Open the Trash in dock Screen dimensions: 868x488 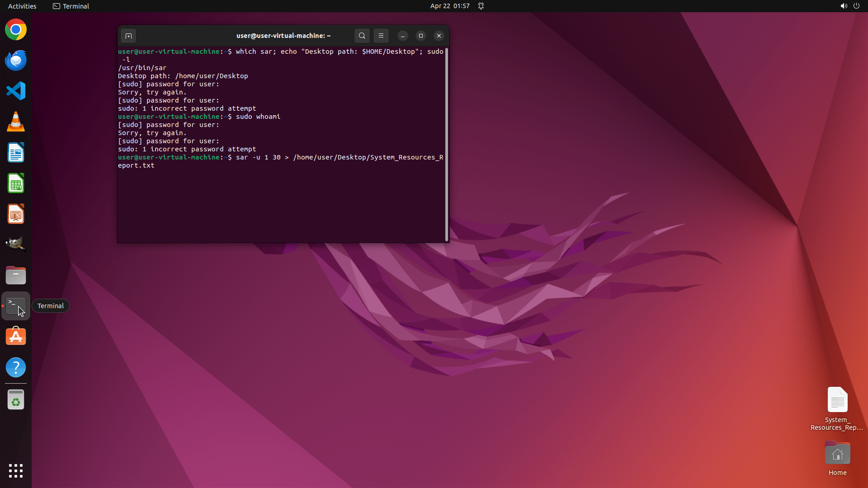(x=16, y=400)
